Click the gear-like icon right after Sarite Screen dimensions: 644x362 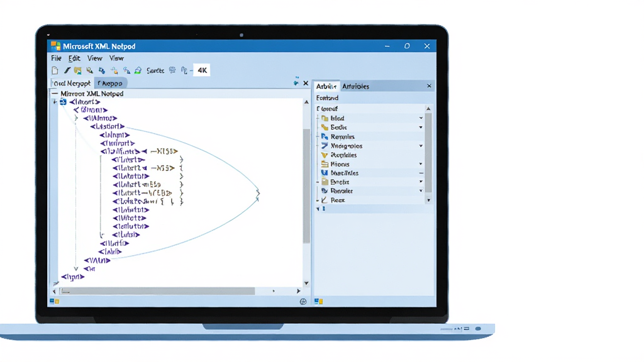click(172, 70)
